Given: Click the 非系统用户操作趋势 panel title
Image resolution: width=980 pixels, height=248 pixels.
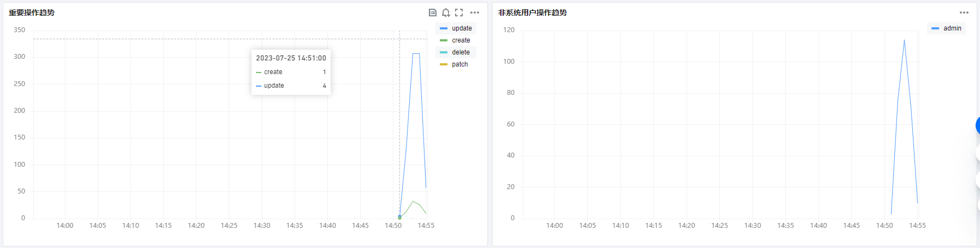Looking at the screenshot, I should (533, 13).
